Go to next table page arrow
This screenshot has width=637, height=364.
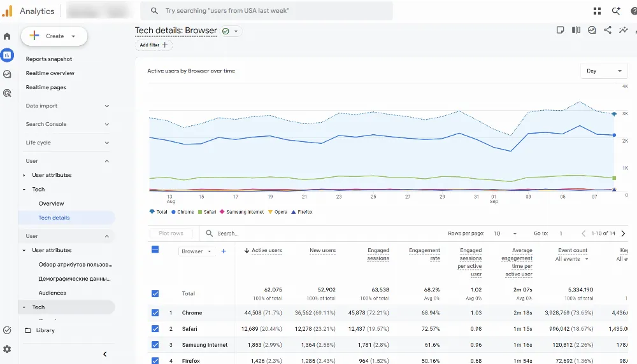pos(623,234)
